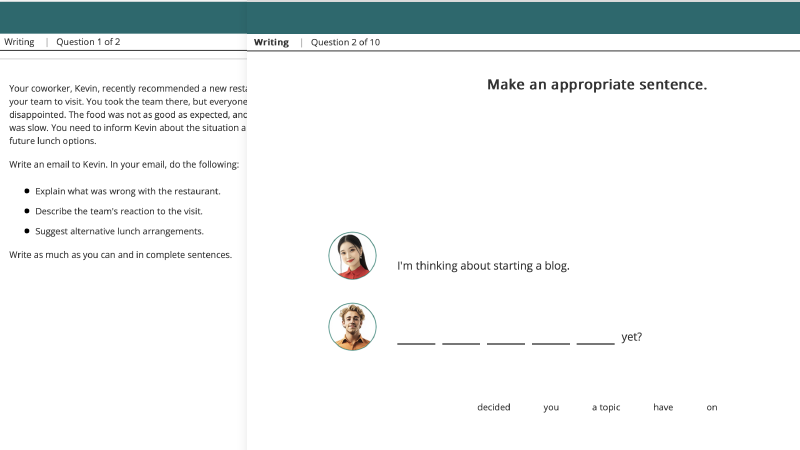Click the Writing label above the email task
800x450 pixels.
(x=19, y=42)
